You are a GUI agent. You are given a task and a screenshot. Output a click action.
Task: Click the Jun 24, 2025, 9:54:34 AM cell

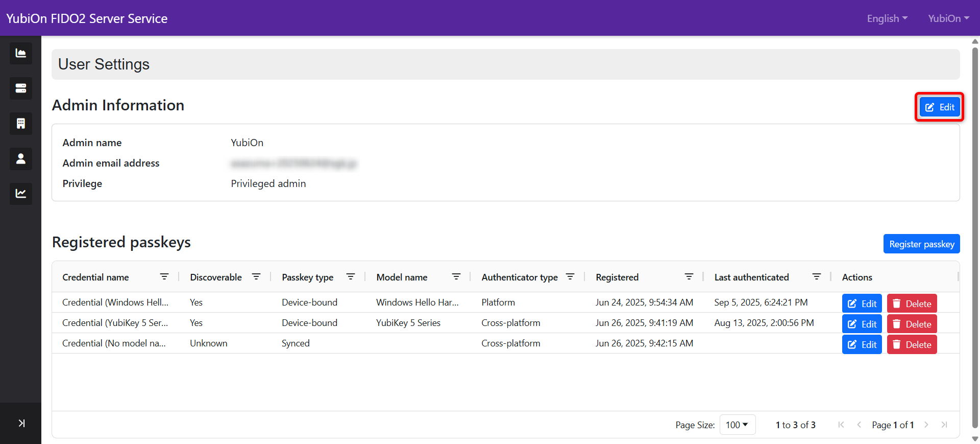[x=644, y=302]
